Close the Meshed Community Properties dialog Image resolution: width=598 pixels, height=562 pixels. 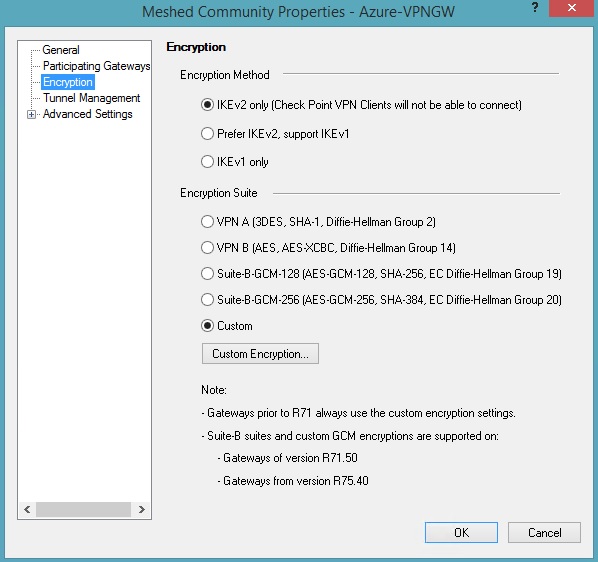[x=572, y=8]
